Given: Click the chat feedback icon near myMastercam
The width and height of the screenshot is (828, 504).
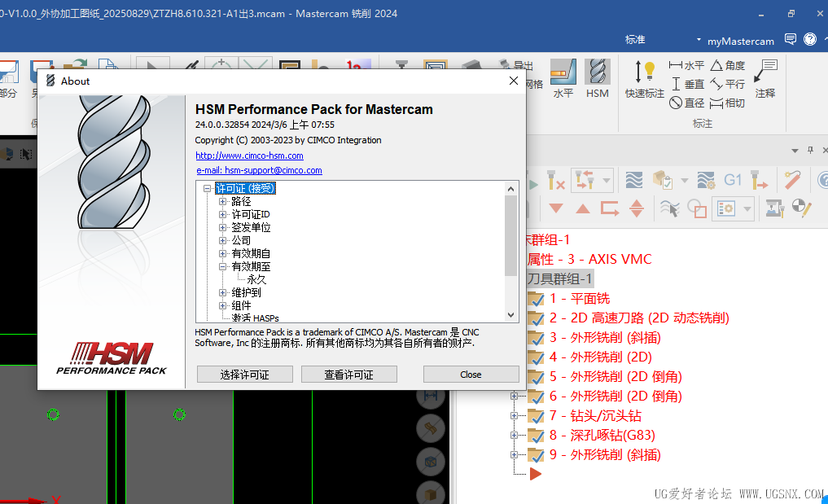Looking at the screenshot, I should pos(791,39).
